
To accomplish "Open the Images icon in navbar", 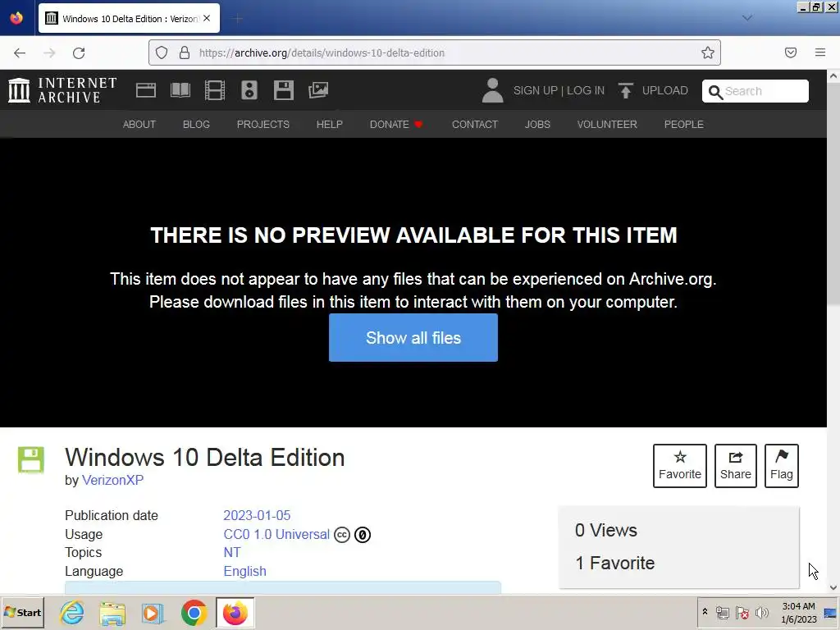I will point(318,90).
